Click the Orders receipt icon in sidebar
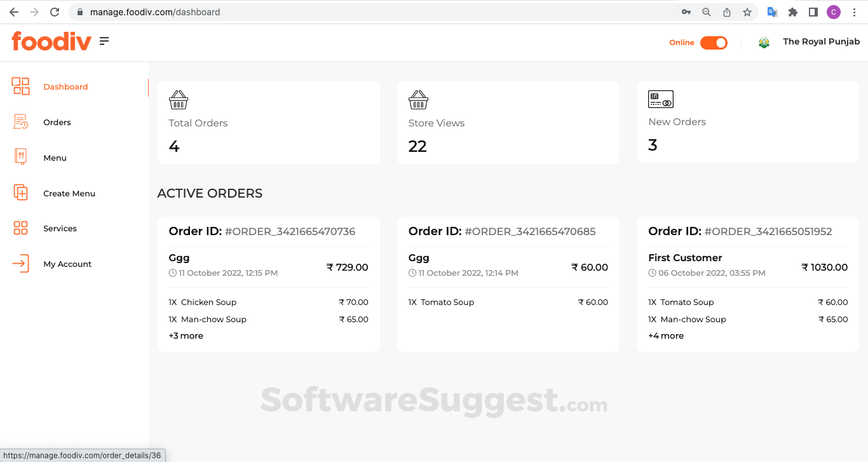This screenshot has width=868, height=462. pos(21,122)
